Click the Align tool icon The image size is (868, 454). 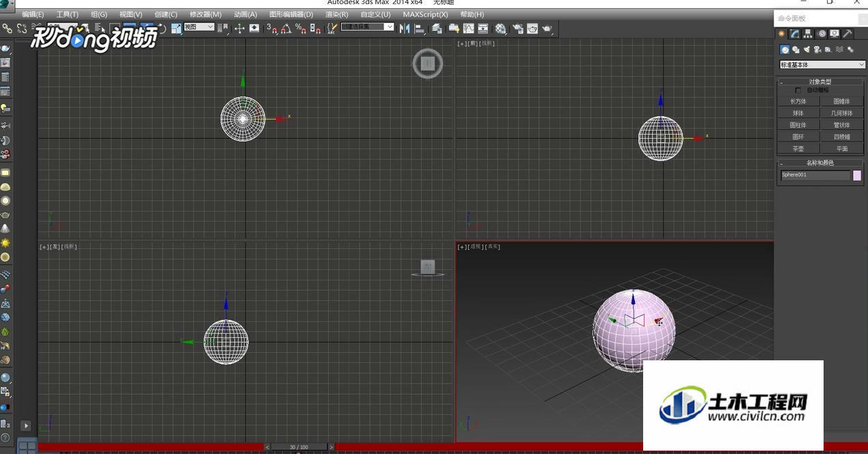[420, 28]
